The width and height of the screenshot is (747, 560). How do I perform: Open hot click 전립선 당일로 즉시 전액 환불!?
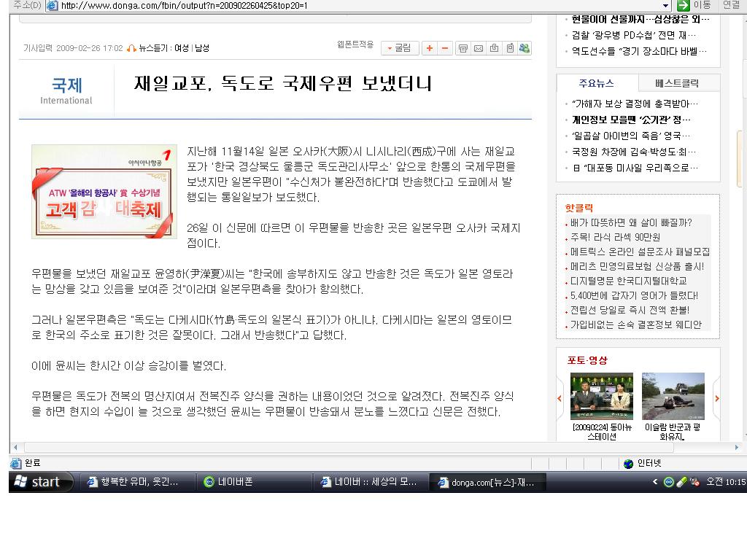(630, 310)
